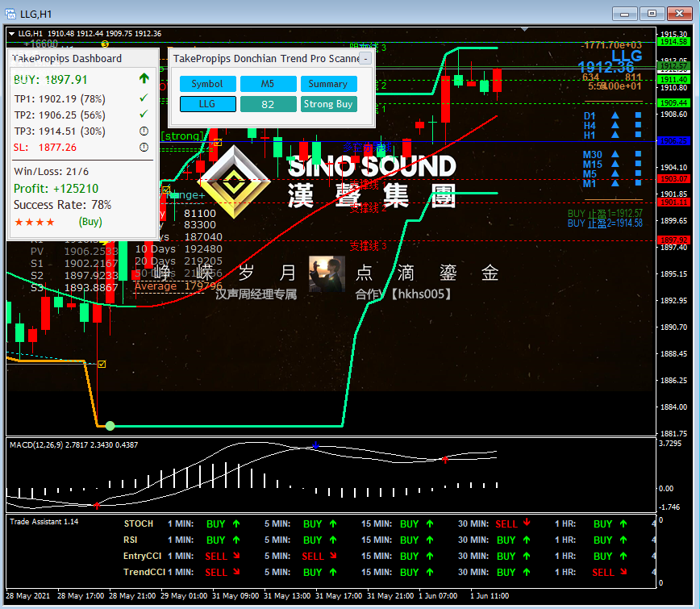Click the RSI 15 MIN green up arrow
The height and width of the screenshot is (609, 700).
(430, 540)
